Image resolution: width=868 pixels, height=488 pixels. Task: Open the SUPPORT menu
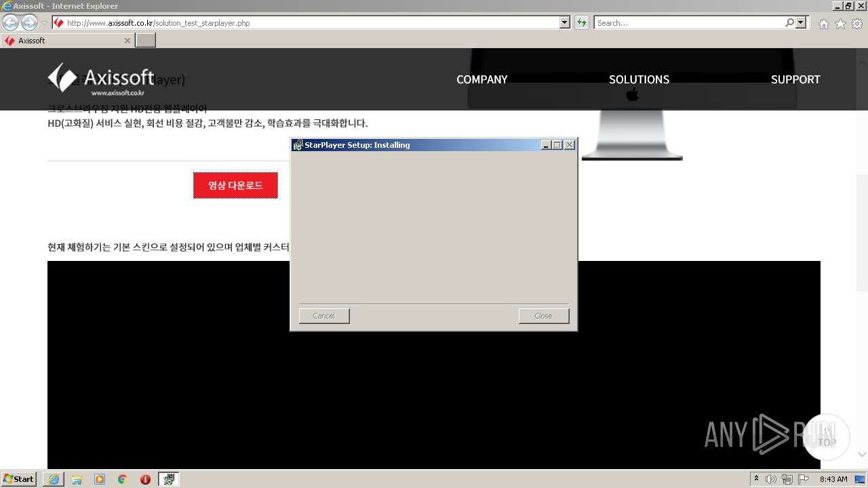coord(795,79)
